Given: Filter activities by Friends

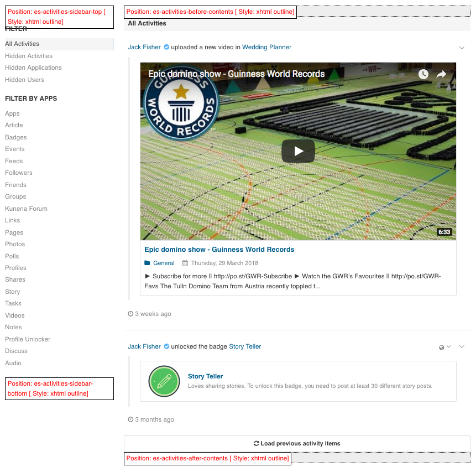Looking at the screenshot, I should 15,185.
